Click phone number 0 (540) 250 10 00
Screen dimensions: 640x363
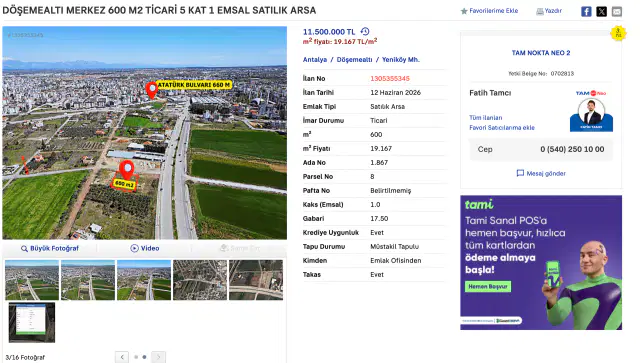click(x=572, y=149)
